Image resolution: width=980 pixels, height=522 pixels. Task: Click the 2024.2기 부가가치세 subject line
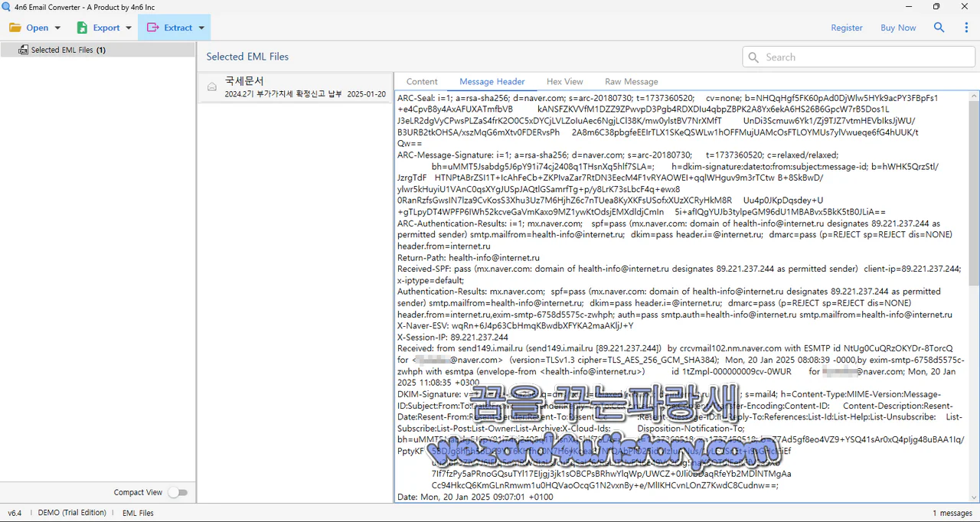point(284,94)
